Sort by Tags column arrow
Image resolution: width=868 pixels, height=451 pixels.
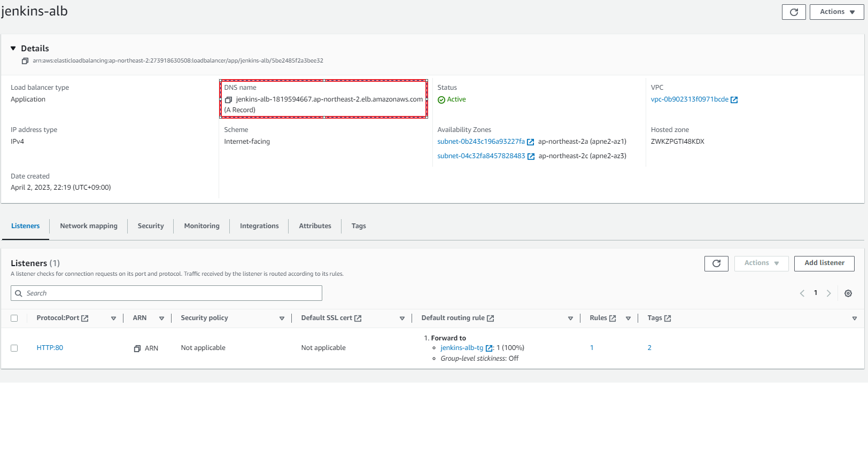pos(854,318)
